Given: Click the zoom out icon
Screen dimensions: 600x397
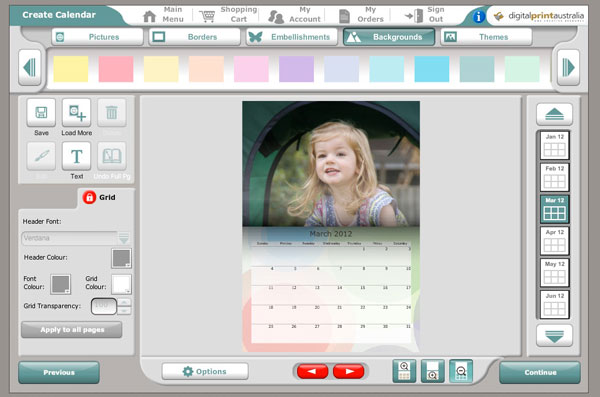Looking at the screenshot, I should pos(461,371).
